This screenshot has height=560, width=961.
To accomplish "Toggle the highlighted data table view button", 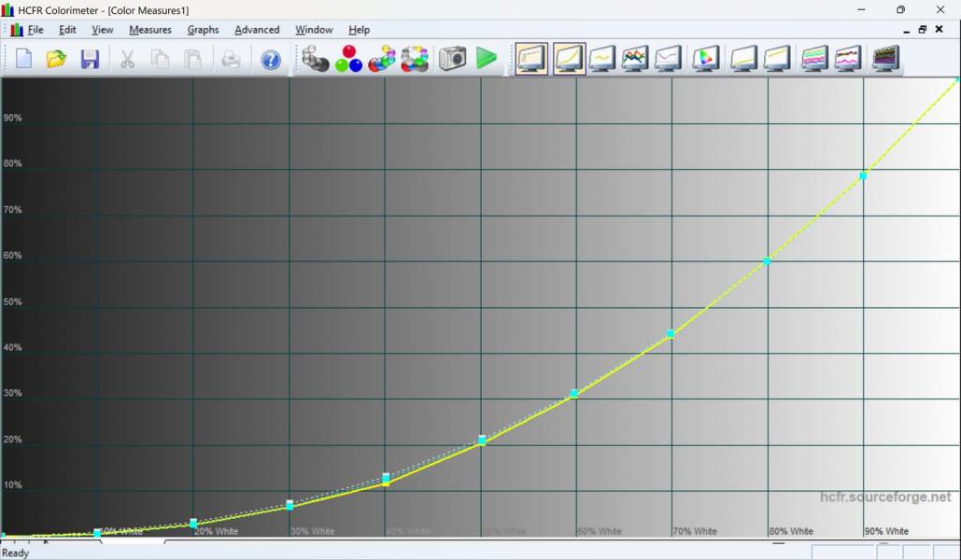I will tap(531, 59).
